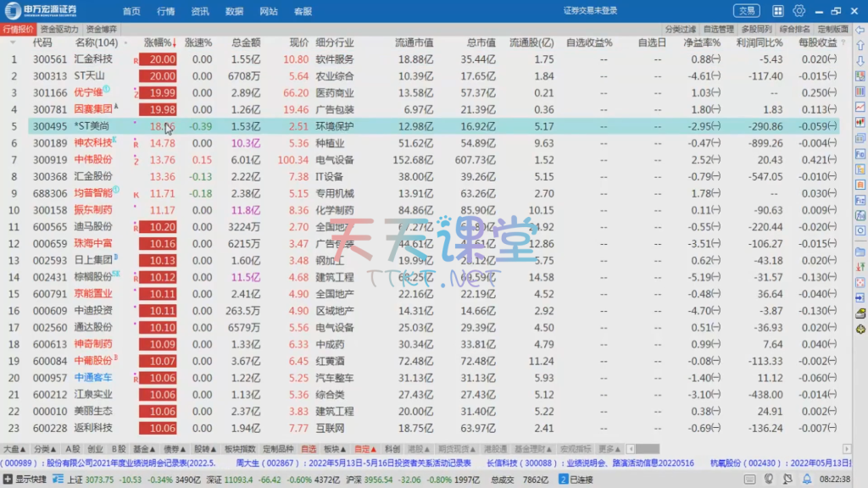868x488 pixels.
Task: Click the down arrow icon in right sidebar
Action: [860, 60]
